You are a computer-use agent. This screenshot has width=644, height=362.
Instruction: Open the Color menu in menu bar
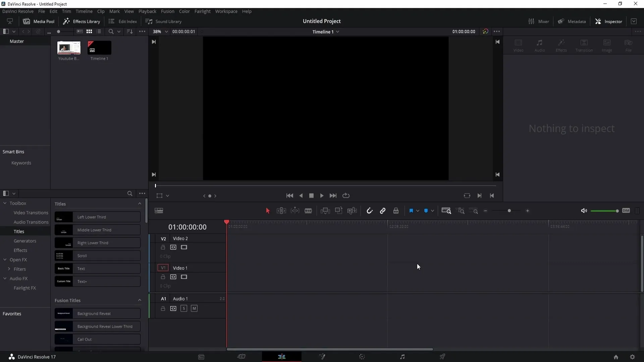coord(184,11)
